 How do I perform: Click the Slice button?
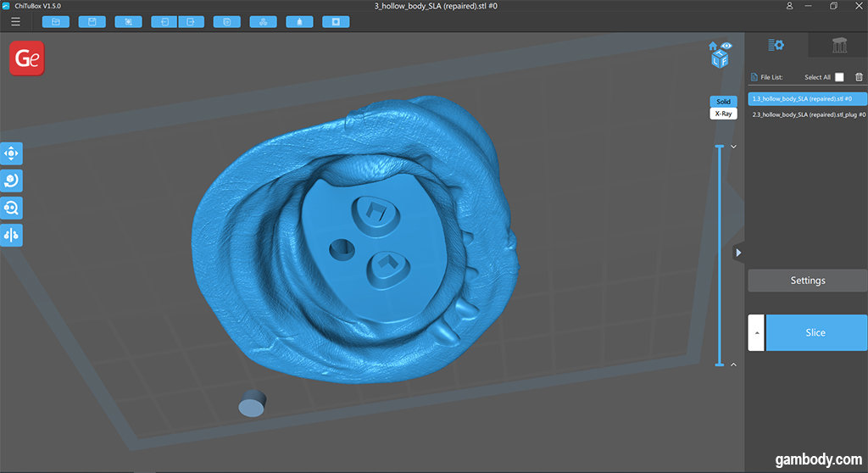(815, 332)
